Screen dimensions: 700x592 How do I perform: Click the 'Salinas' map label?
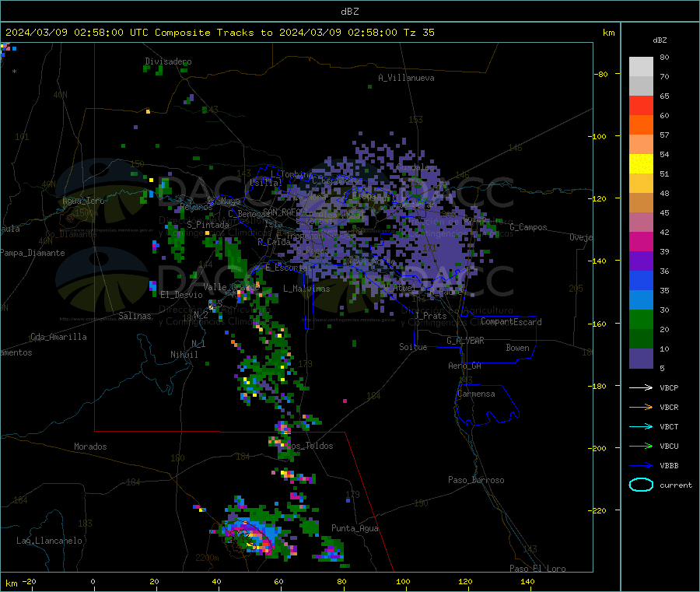click(x=135, y=316)
